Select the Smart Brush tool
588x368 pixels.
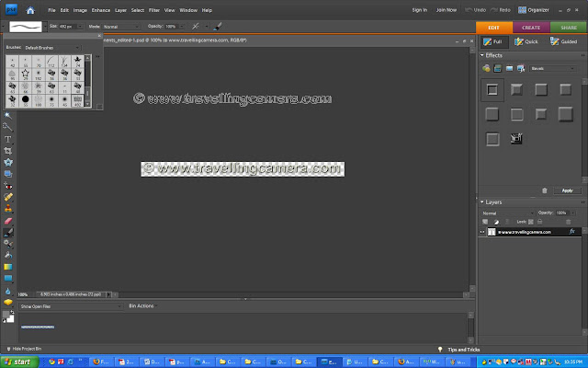click(x=8, y=244)
